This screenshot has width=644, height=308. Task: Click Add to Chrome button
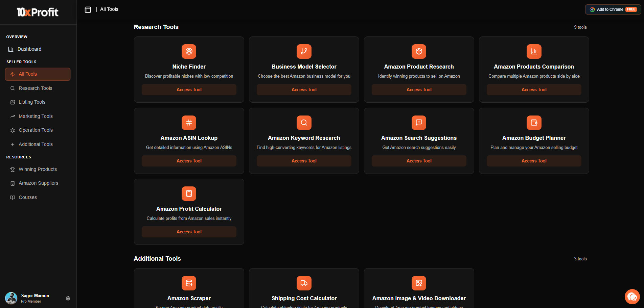pyautogui.click(x=613, y=9)
